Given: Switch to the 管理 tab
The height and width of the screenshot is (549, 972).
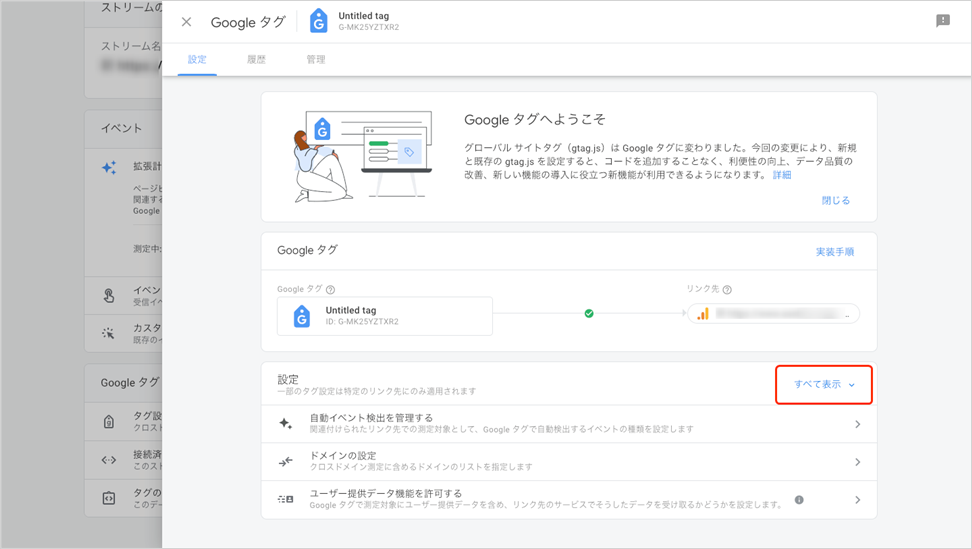Looking at the screenshot, I should 316,59.
